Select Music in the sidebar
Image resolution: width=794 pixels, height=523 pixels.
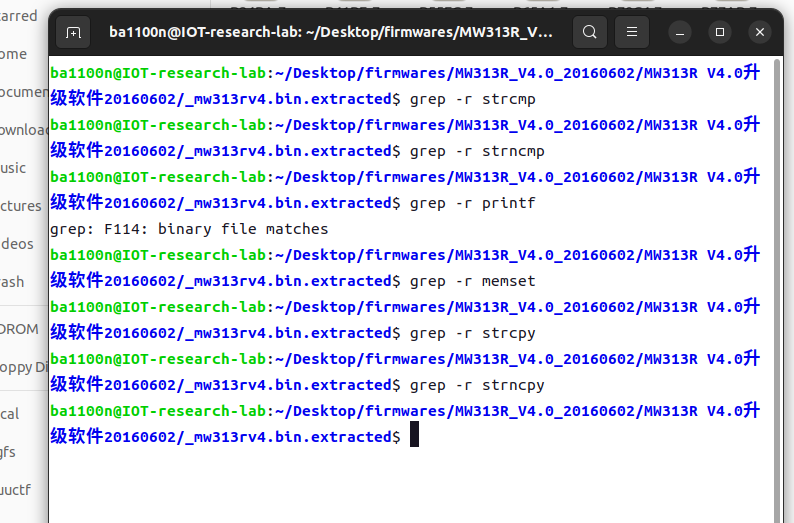pos(14,168)
